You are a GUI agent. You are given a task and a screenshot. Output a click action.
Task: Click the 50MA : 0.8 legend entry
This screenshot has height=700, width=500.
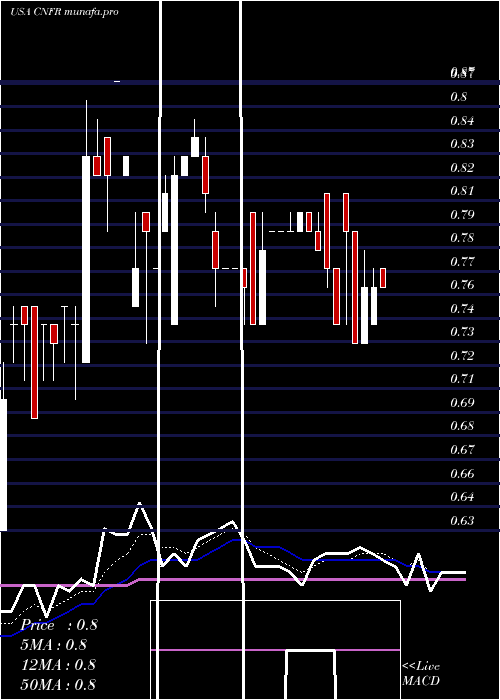pos(58,684)
